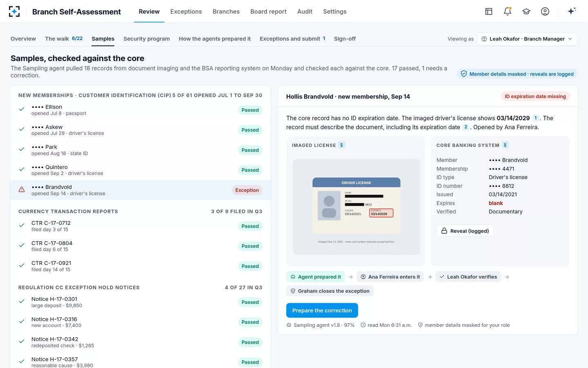Open the AI sparkle assistant icon
The image size is (588, 368).
tap(572, 11)
